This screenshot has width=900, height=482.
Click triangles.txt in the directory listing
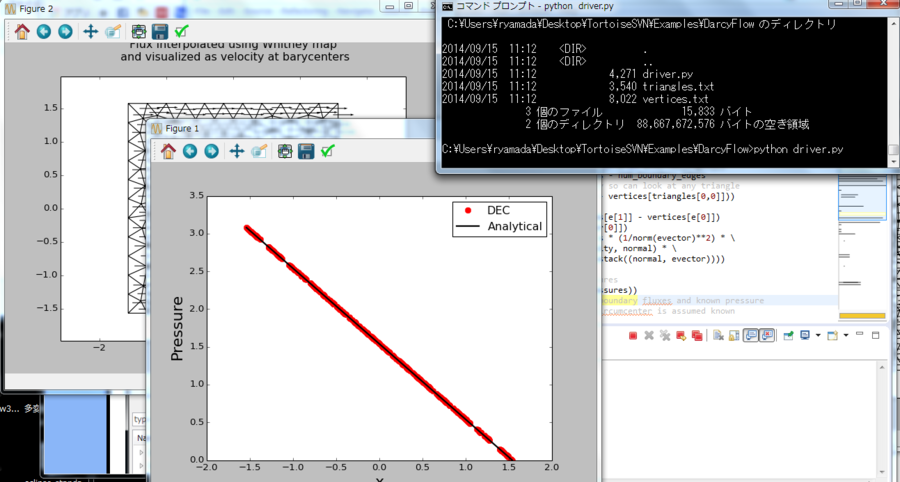coord(678,87)
